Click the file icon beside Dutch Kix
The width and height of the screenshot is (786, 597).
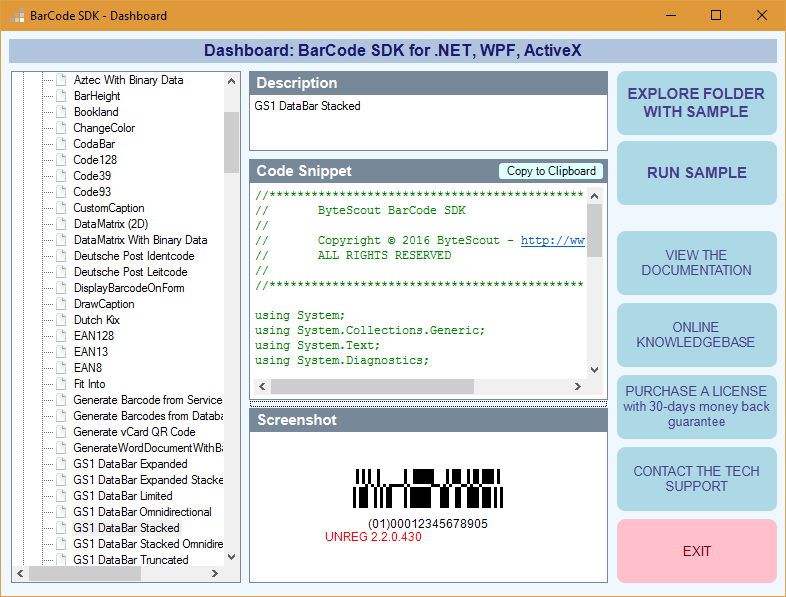pyautogui.click(x=61, y=320)
